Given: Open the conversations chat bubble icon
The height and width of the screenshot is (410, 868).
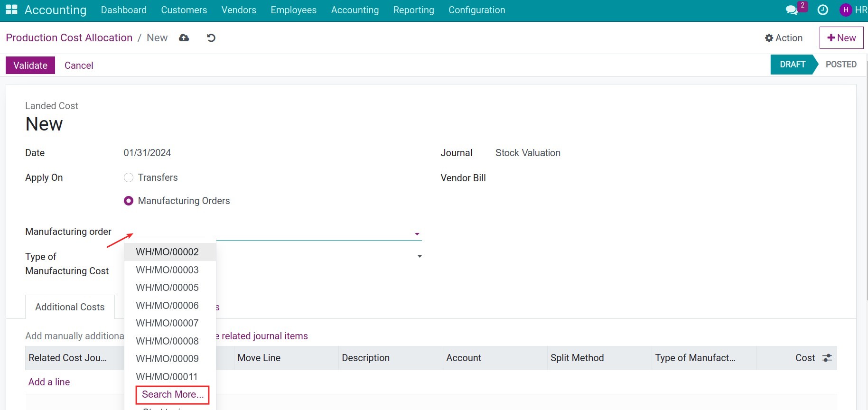Looking at the screenshot, I should [792, 10].
